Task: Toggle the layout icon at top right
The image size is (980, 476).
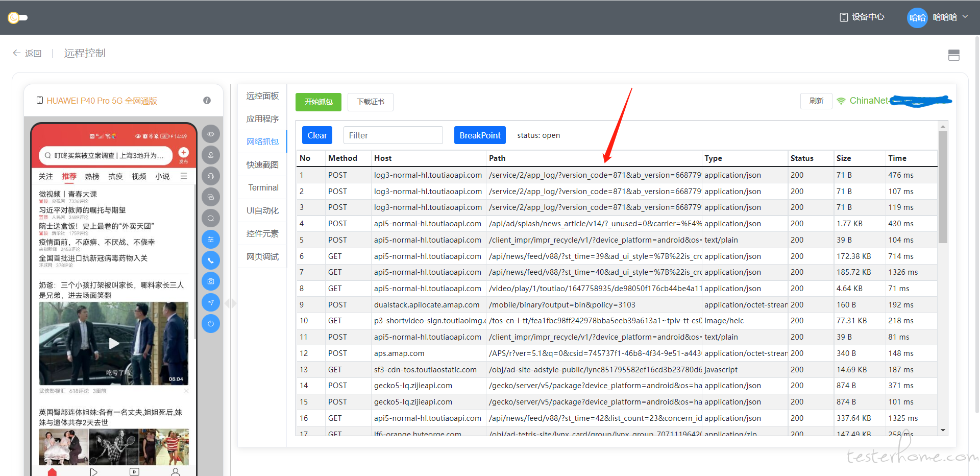Action: pos(953,55)
